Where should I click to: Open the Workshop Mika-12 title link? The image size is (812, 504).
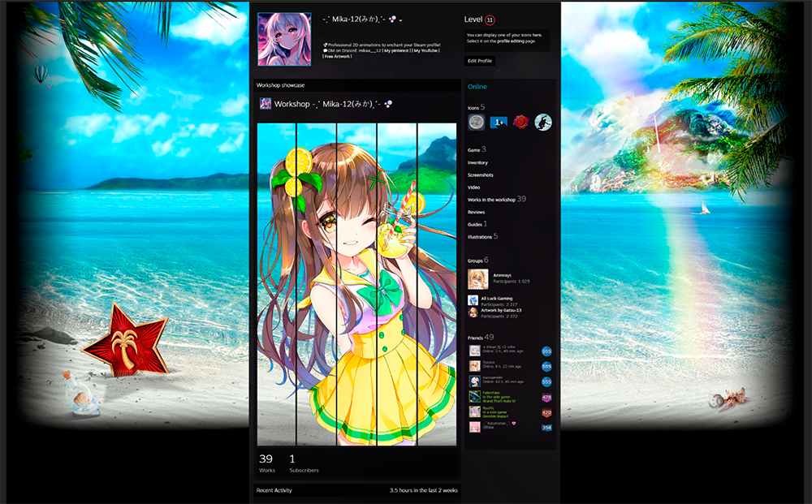click(x=333, y=104)
